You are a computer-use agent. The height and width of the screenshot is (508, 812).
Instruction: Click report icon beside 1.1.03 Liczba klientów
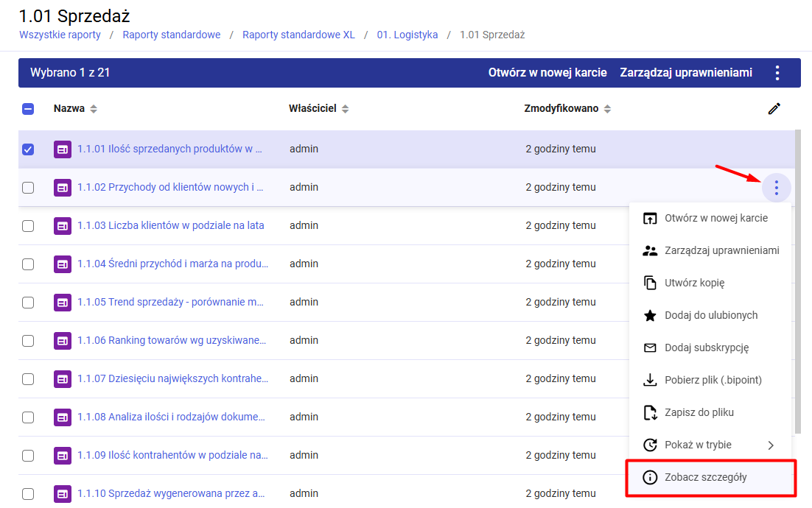click(63, 226)
